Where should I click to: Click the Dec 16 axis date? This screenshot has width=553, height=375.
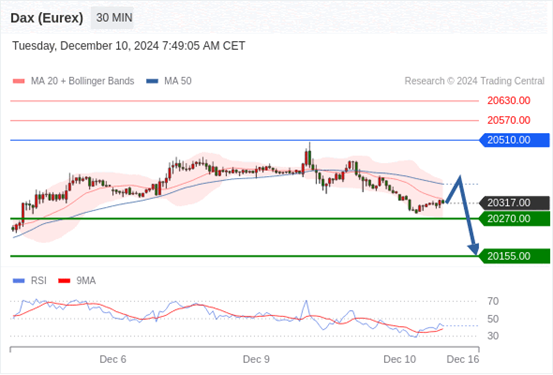463,359
